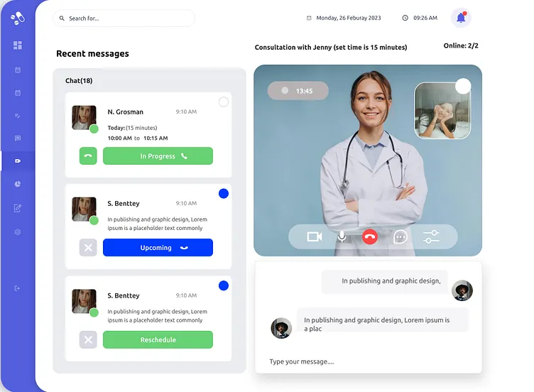Toggle the video call camera icon
The width and height of the screenshot is (534, 392).
(x=315, y=236)
